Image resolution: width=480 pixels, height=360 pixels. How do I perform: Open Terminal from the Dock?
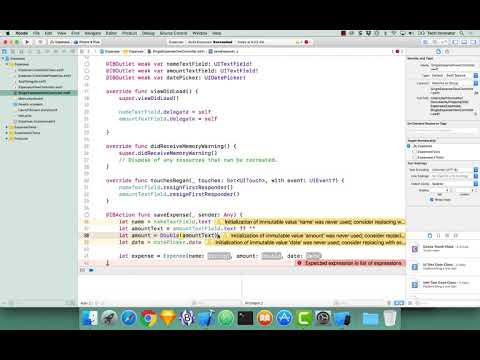coord(245,318)
